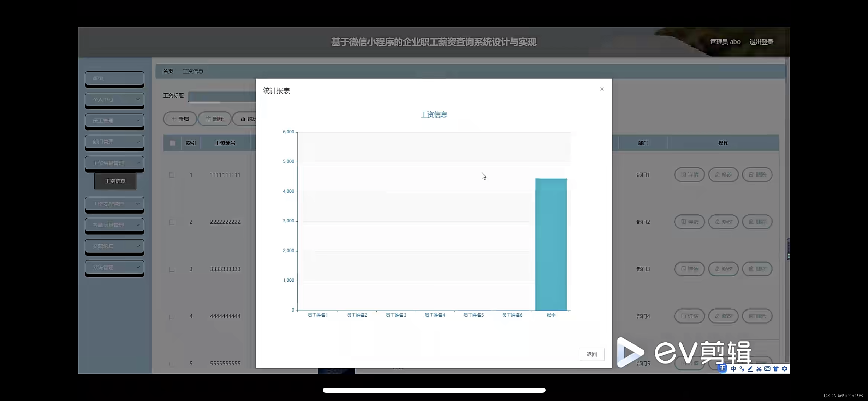Go to 首页 in the breadcrumb
Screen dimensions: 868x401
[x=168, y=71]
